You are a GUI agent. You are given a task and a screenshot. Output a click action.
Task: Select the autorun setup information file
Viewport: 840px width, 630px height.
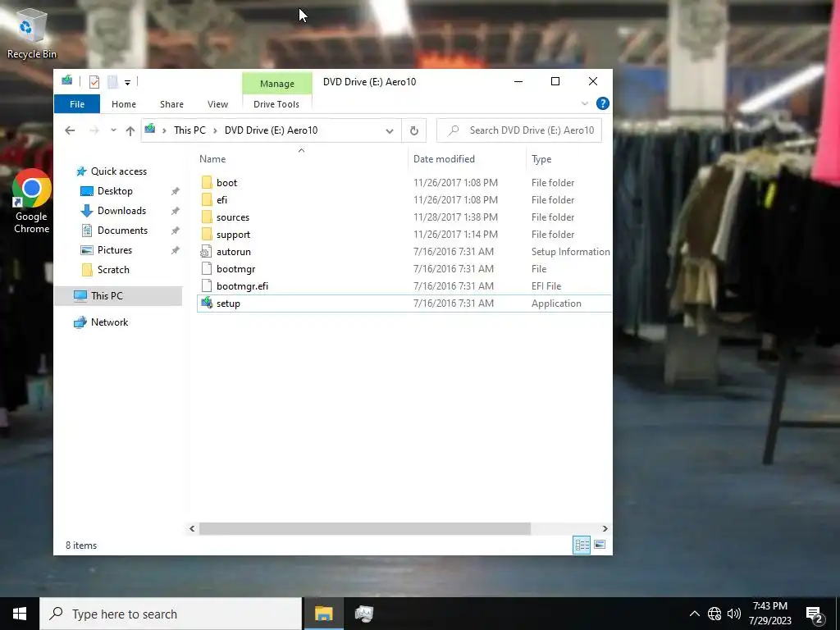(x=404, y=252)
